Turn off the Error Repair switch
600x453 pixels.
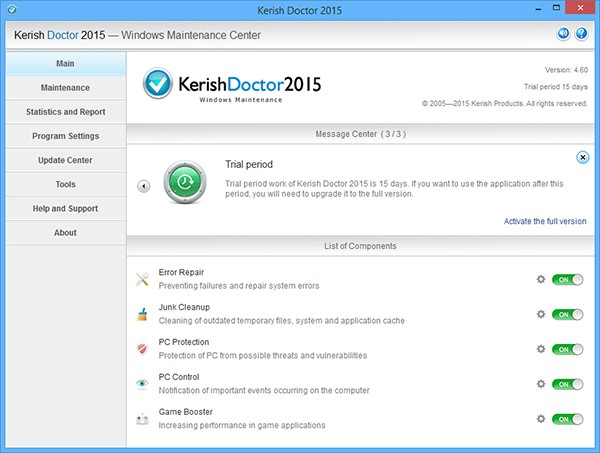tap(567, 280)
